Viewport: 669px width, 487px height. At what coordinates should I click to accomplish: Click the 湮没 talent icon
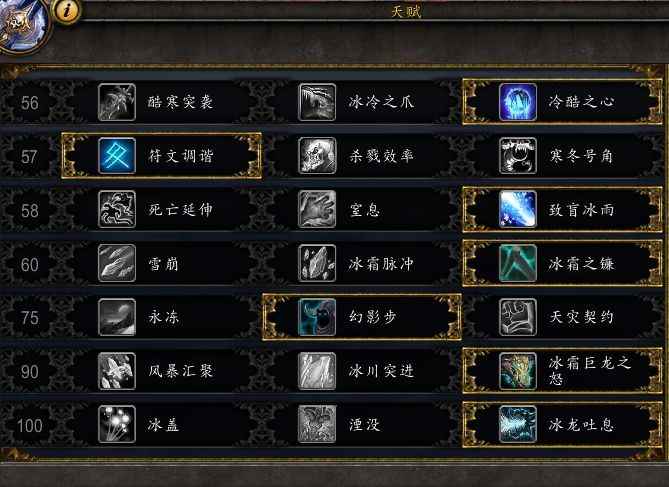tap(317, 425)
